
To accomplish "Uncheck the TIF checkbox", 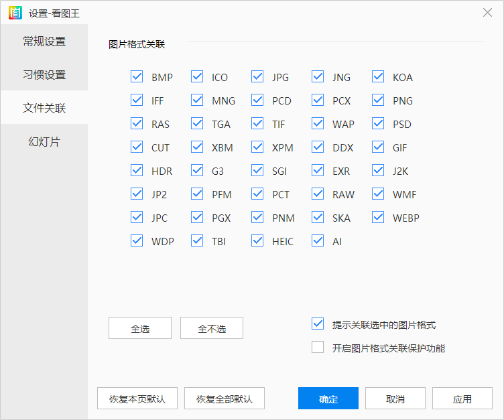I will pos(257,124).
